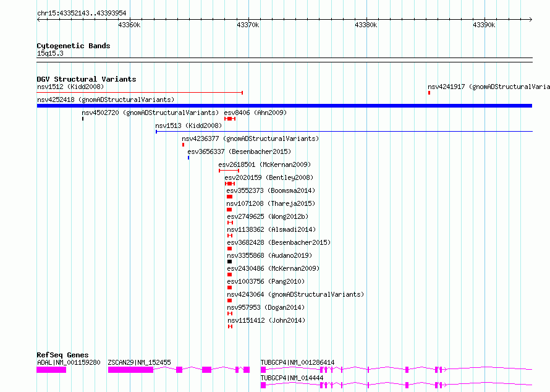The width and height of the screenshot is (550, 392).
Task: Click the red glyph under esv2749625
Action: [230, 223]
